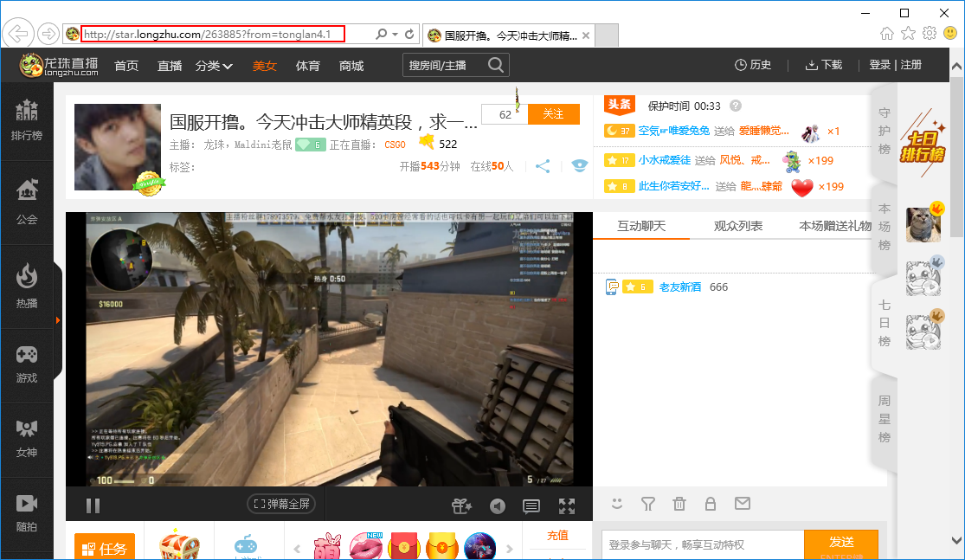Open the emoji smiley picker in chat
Viewport: 965px width, 560px height.
(x=617, y=504)
